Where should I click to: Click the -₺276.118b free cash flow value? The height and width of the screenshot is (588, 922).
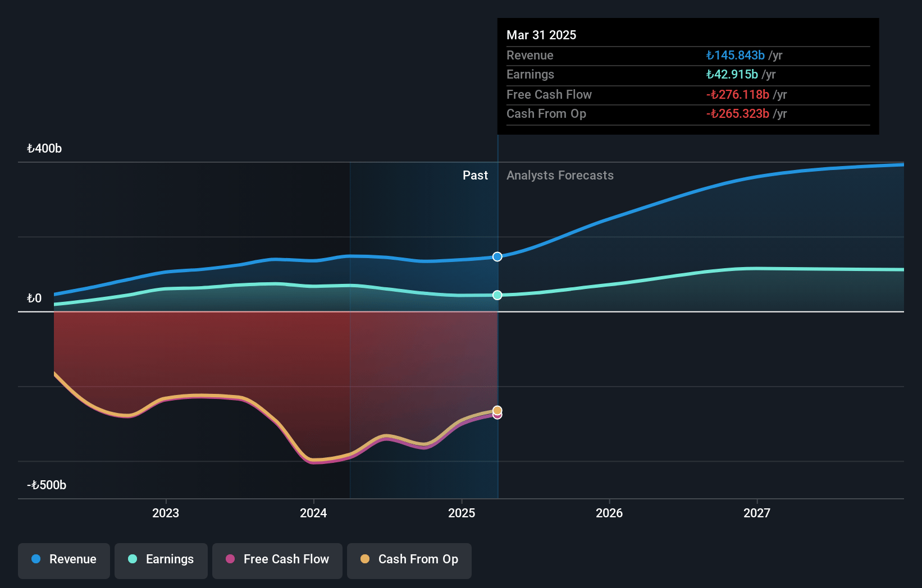[737, 95]
